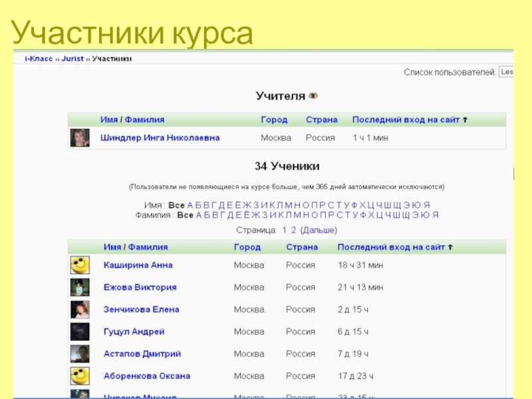532x399 pixels.
Task: Open Шиндлер Инга Николаевна avatar photo
Action: click(x=80, y=138)
